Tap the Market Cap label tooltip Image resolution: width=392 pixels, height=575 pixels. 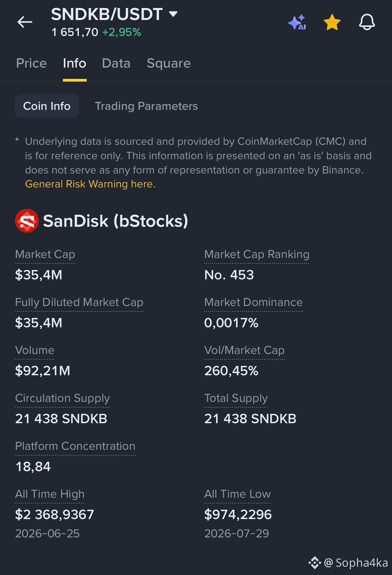[x=45, y=255]
